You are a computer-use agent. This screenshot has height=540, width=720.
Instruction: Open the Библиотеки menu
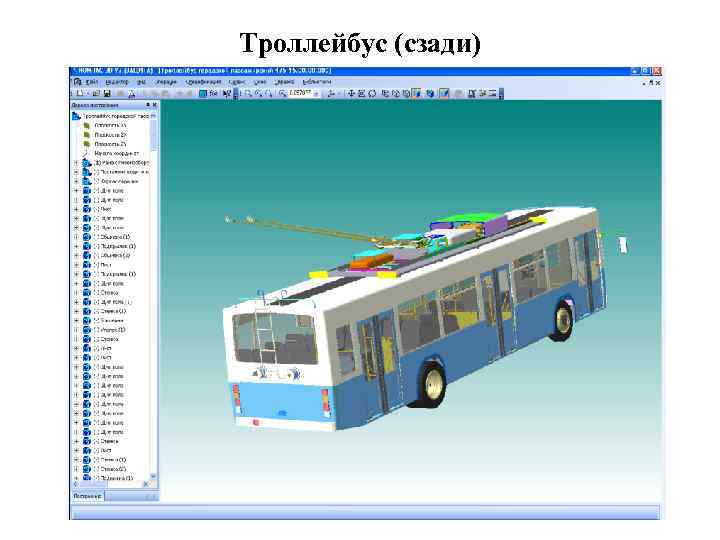[317, 82]
